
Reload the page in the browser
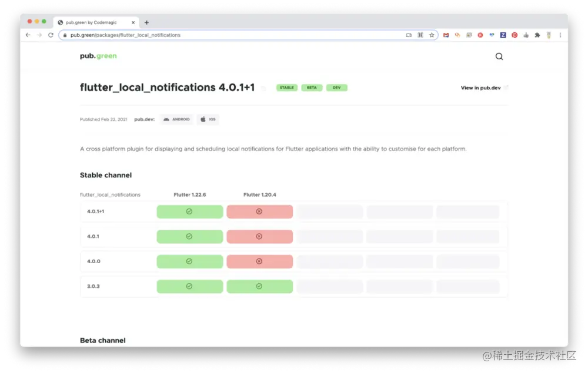click(x=51, y=35)
